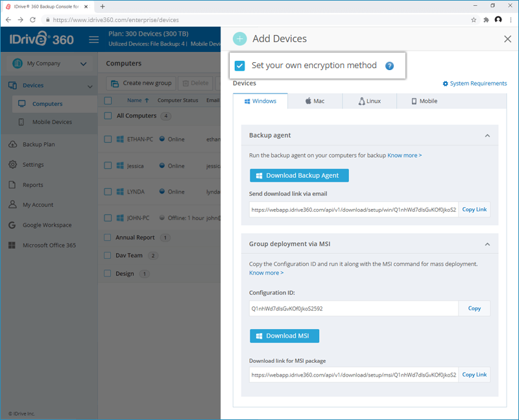The image size is (519, 420).
Task: Click the Devices sidebar icon
Action: [x=12, y=86]
